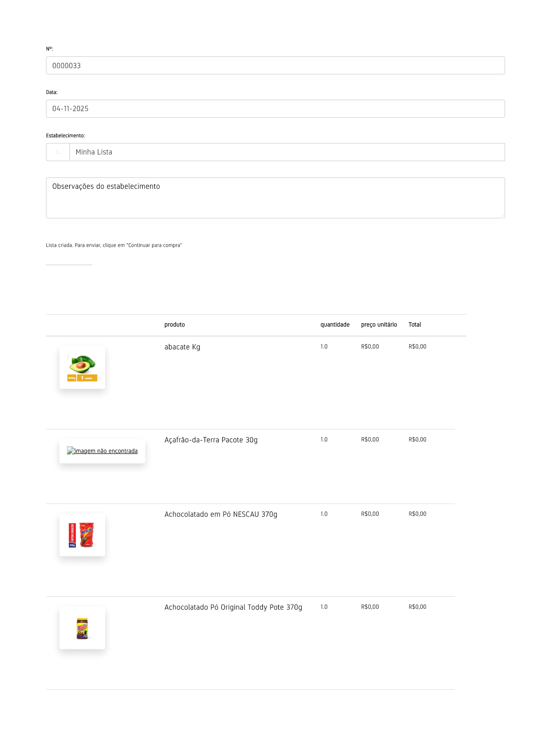Image resolution: width=535 pixels, height=756 pixels.
Task: Select the "abacate Kg" product name
Action: pos(182,347)
